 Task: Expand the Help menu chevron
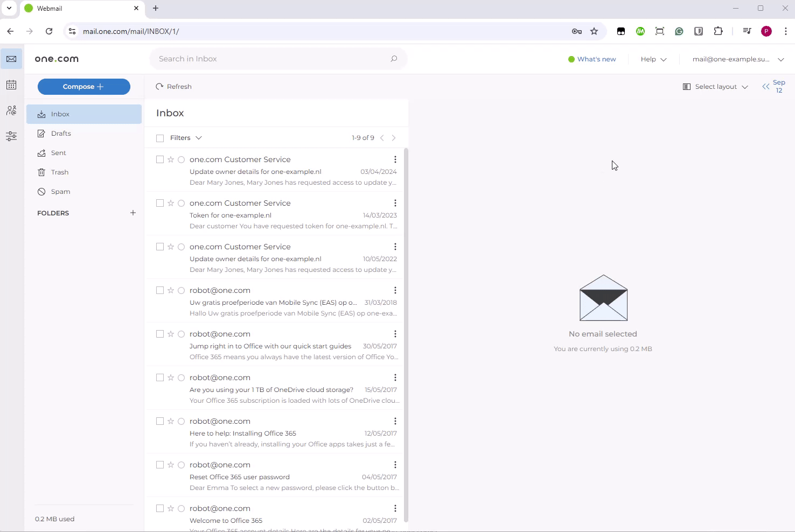tap(664, 59)
